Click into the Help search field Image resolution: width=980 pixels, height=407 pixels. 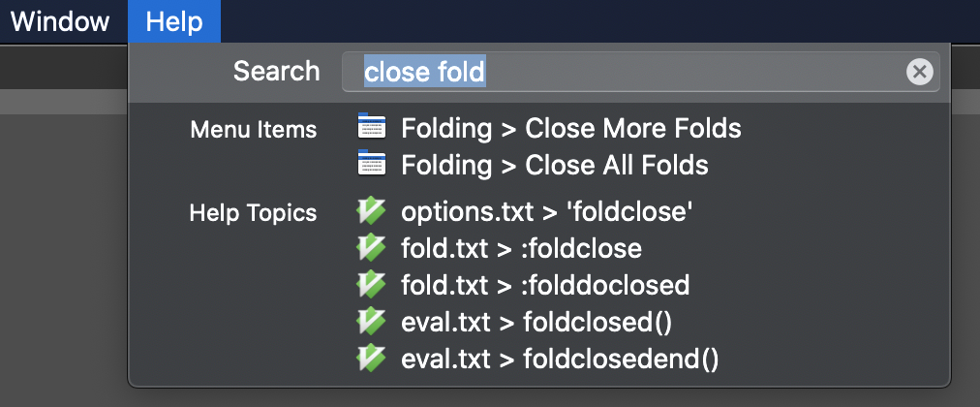pos(640,72)
